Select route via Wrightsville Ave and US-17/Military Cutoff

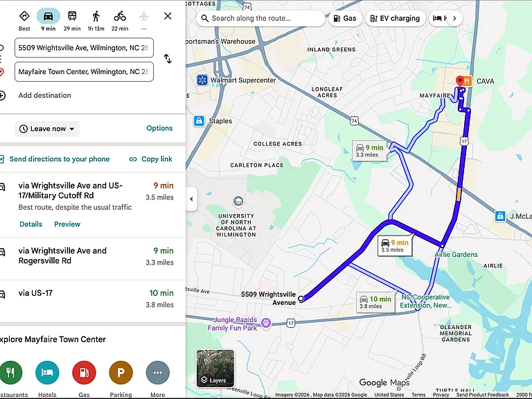point(93,205)
